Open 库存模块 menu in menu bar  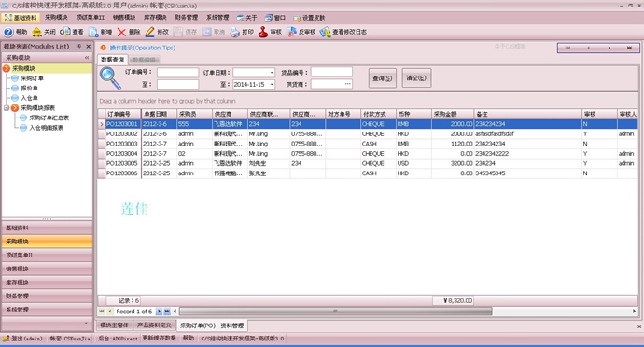point(155,18)
